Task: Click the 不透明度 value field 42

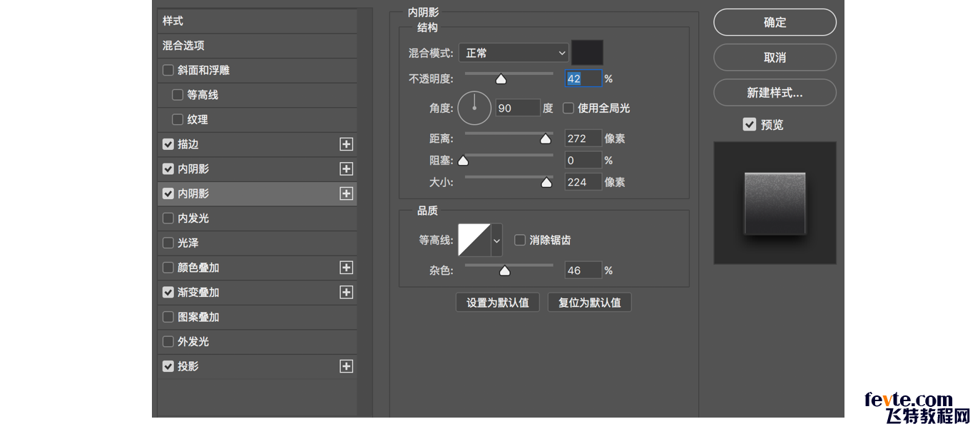Action: 583,79
